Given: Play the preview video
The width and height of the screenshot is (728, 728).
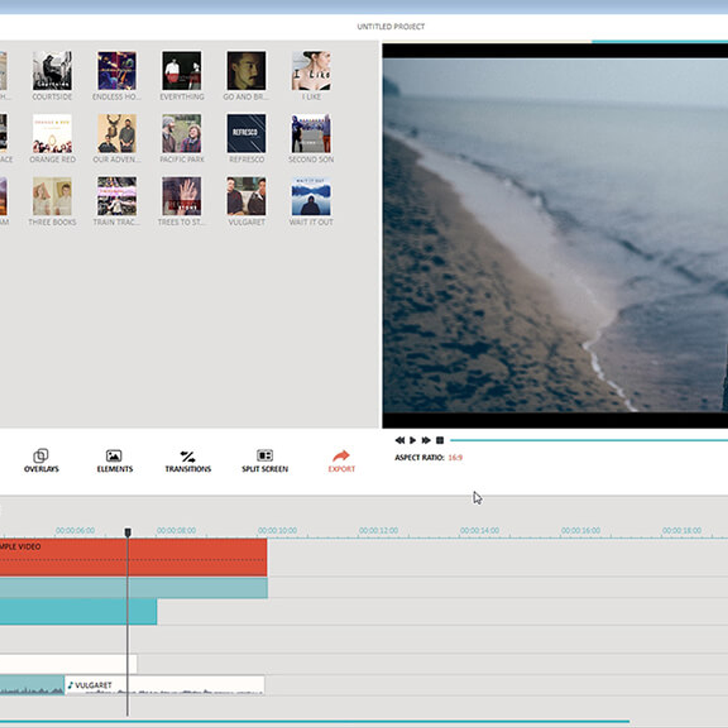Looking at the screenshot, I should 413,440.
